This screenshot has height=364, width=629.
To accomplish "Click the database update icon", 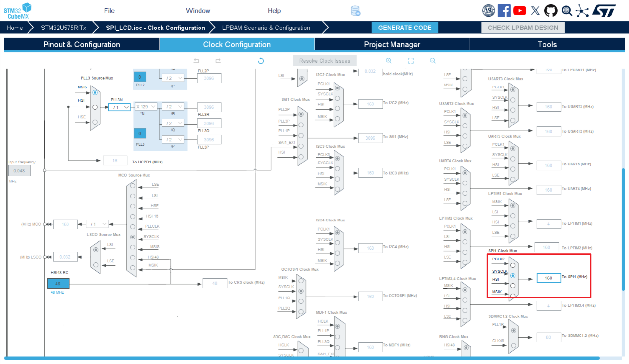I will (355, 11).
